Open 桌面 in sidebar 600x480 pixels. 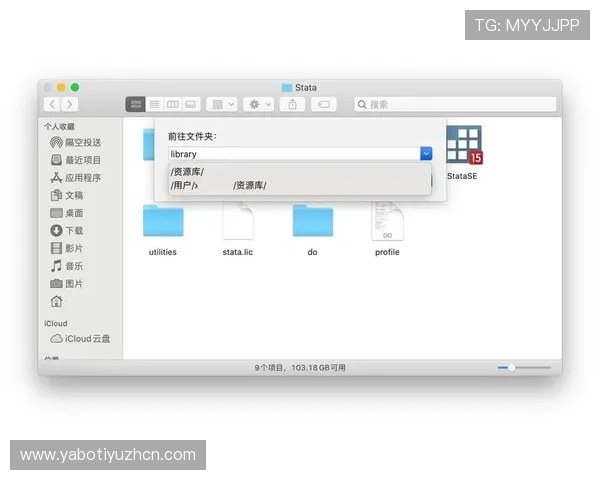(x=67, y=213)
